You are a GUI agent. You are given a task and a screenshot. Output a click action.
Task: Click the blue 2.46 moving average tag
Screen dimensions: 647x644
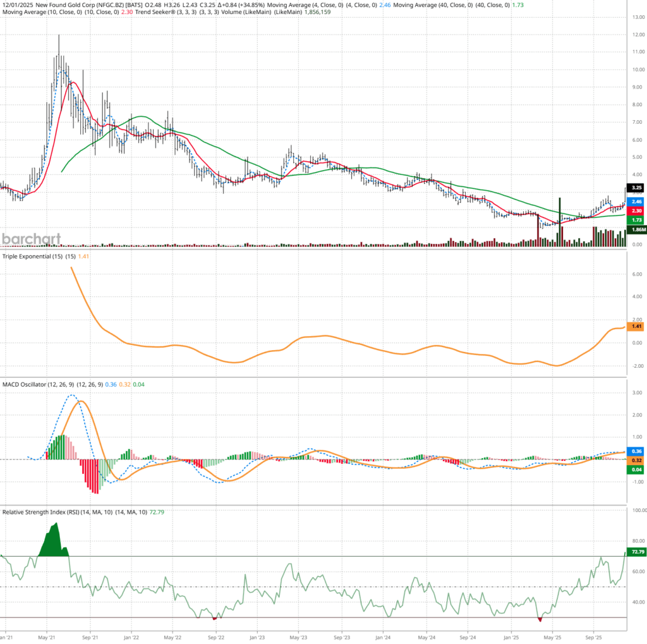[x=637, y=201]
